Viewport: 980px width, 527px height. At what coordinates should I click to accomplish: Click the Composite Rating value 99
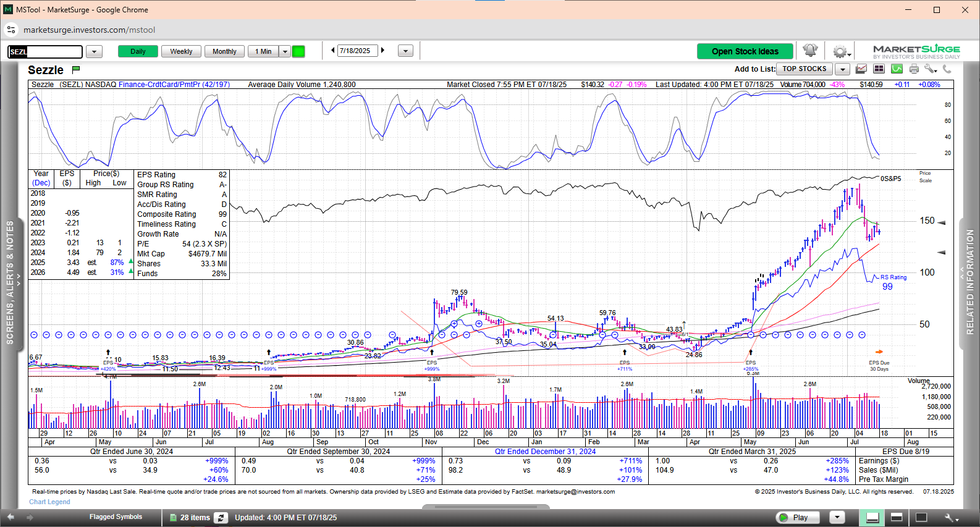point(222,214)
